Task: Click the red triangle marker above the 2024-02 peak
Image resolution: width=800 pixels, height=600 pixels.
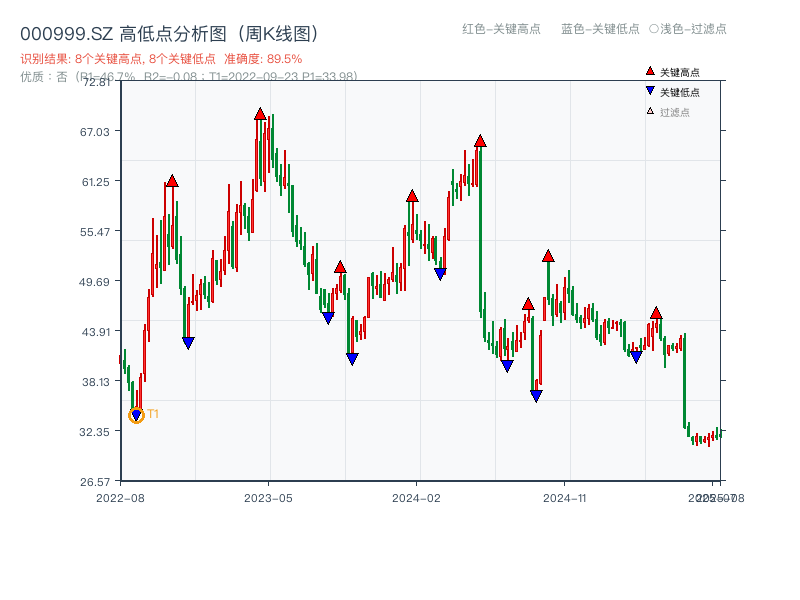Action: [x=410, y=197]
